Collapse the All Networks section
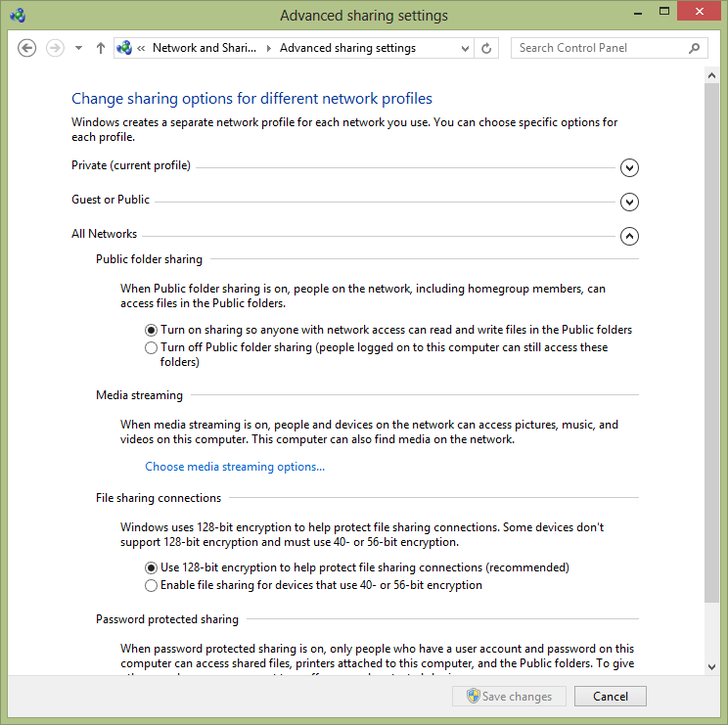Viewport: 728px width, 725px height. point(630,236)
